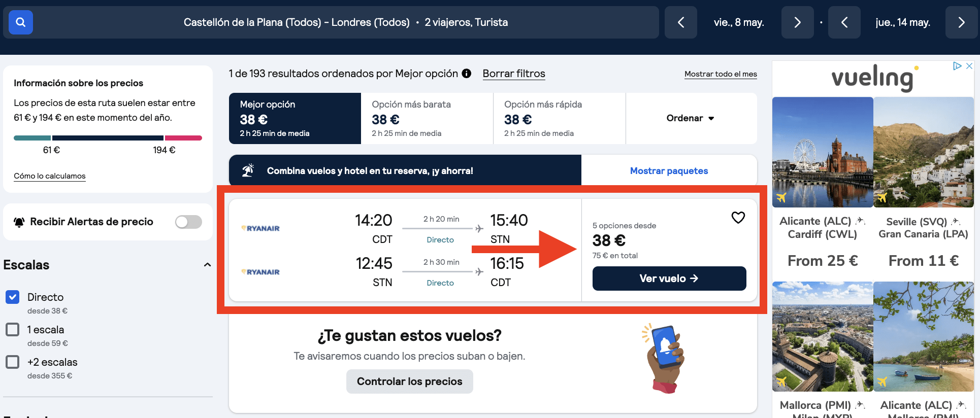The height and width of the screenshot is (418, 980).
Task: Click the vueling ad info triangle icon
Action: click(x=957, y=66)
